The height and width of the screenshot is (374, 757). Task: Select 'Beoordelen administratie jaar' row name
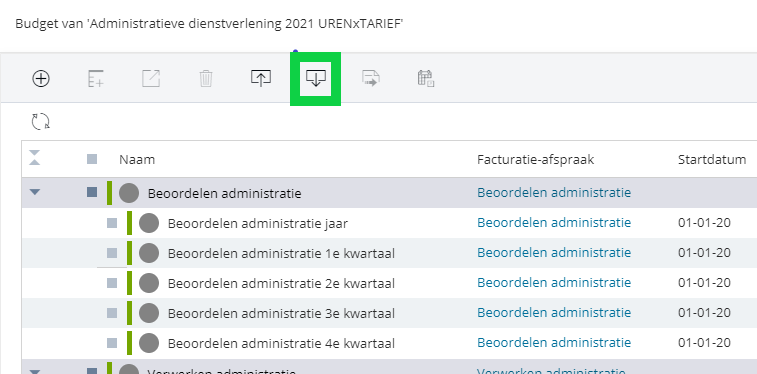click(258, 223)
